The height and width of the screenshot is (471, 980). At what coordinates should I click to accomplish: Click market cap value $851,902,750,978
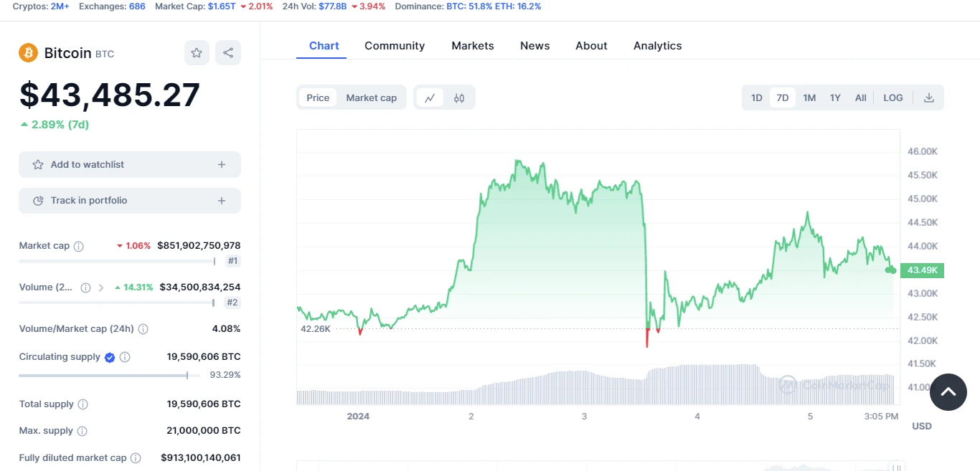[x=199, y=246]
